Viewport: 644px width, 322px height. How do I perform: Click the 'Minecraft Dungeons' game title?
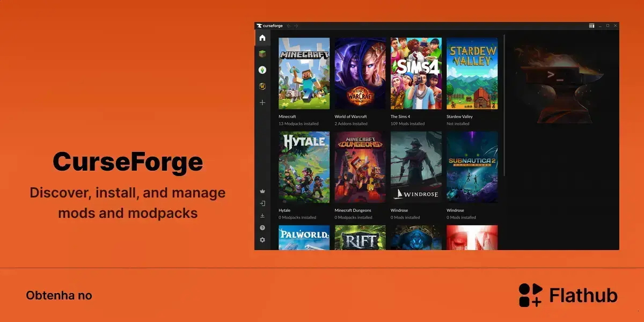tap(353, 210)
